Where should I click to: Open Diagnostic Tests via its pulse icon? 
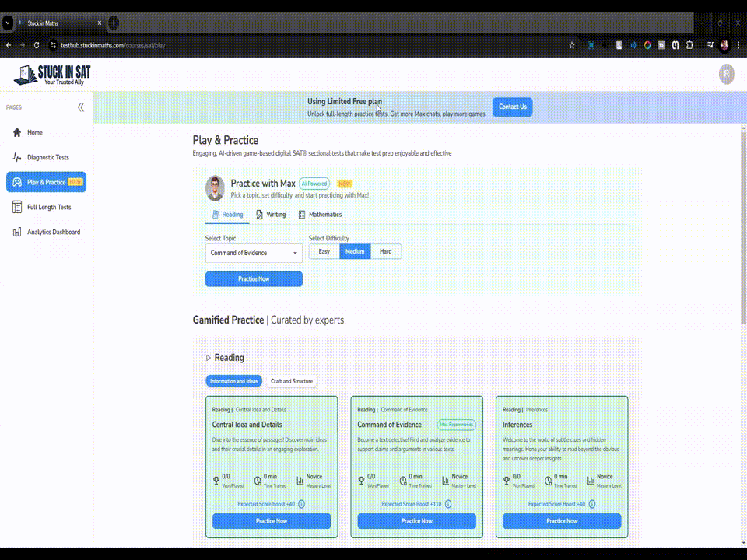click(17, 157)
